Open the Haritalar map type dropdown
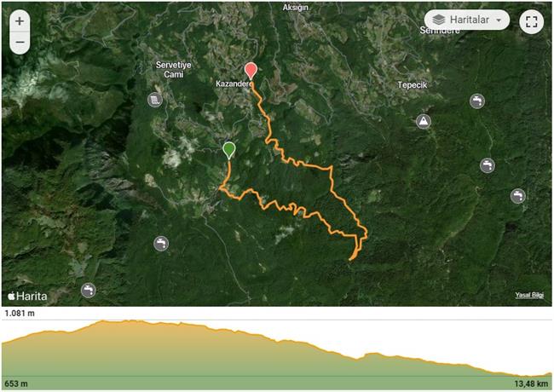The image size is (554, 392). pos(467,20)
